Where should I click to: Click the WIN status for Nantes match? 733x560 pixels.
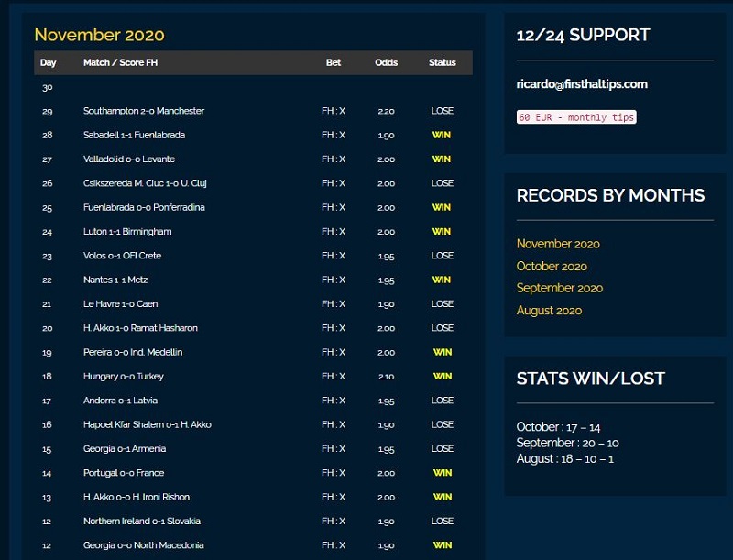pyautogui.click(x=442, y=280)
